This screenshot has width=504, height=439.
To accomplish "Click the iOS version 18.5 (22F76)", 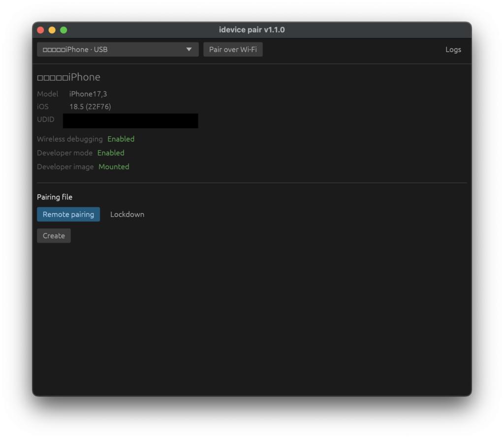I will click(90, 107).
